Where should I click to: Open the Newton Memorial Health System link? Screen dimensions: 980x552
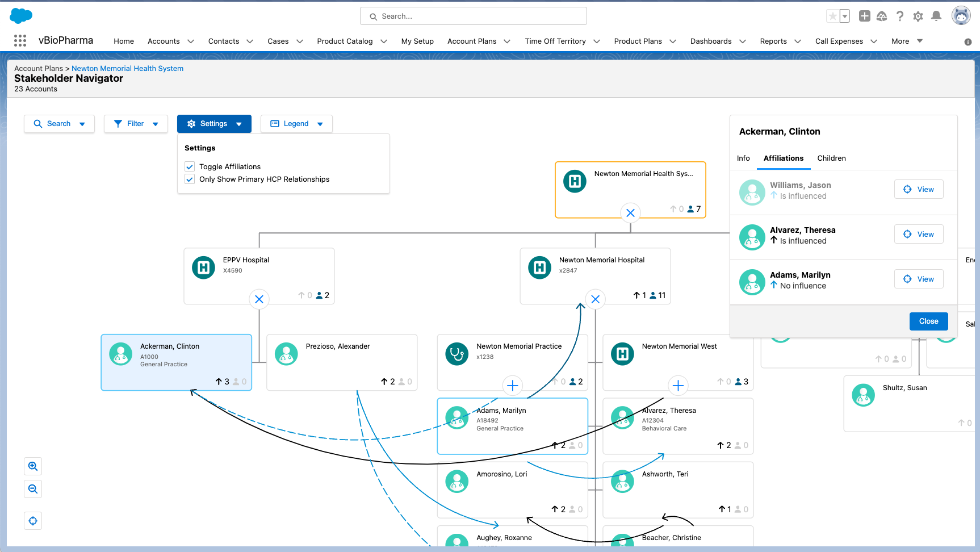pos(127,68)
